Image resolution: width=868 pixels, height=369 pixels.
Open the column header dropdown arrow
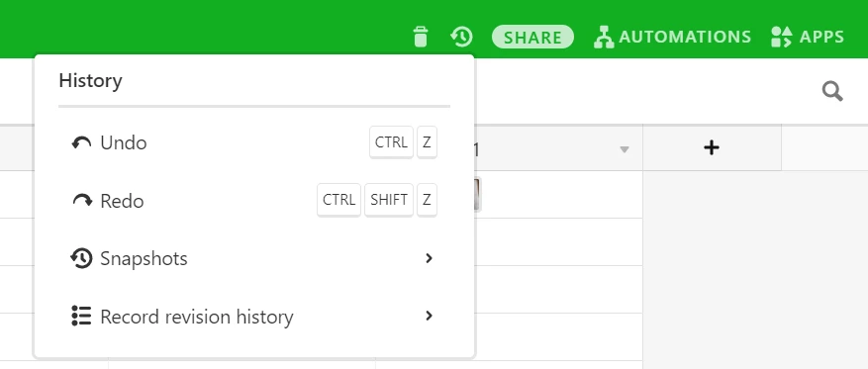pos(625,149)
